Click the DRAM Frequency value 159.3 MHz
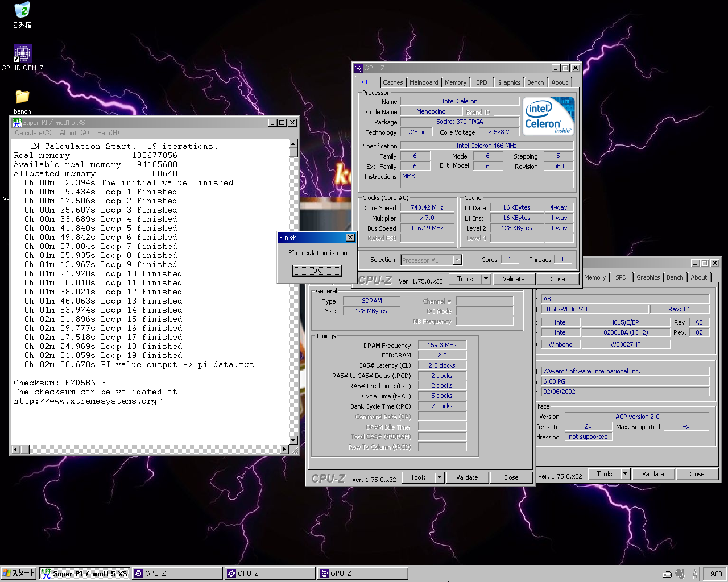Image resolution: width=728 pixels, height=582 pixels. (442, 345)
